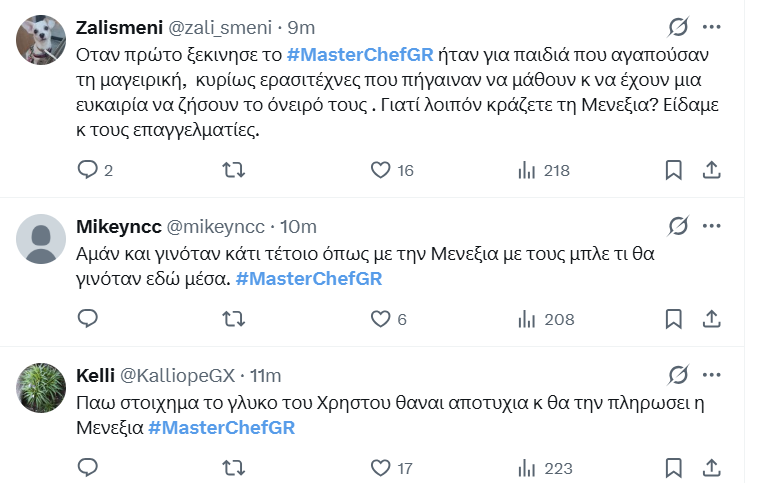View analytics of Zalismeni's tweet
Image resolution: width=767 pixels, height=483 pixels.
click(x=527, y=170)
